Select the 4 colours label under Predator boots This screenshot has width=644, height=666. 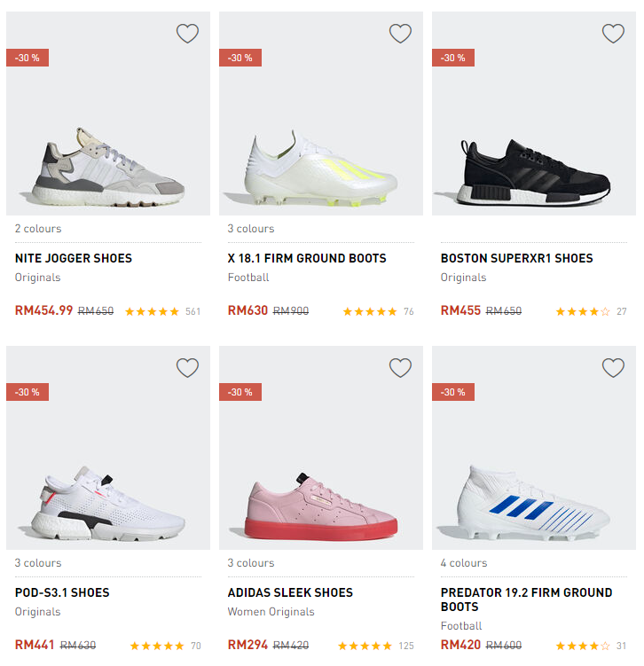(x=463, y=563)
